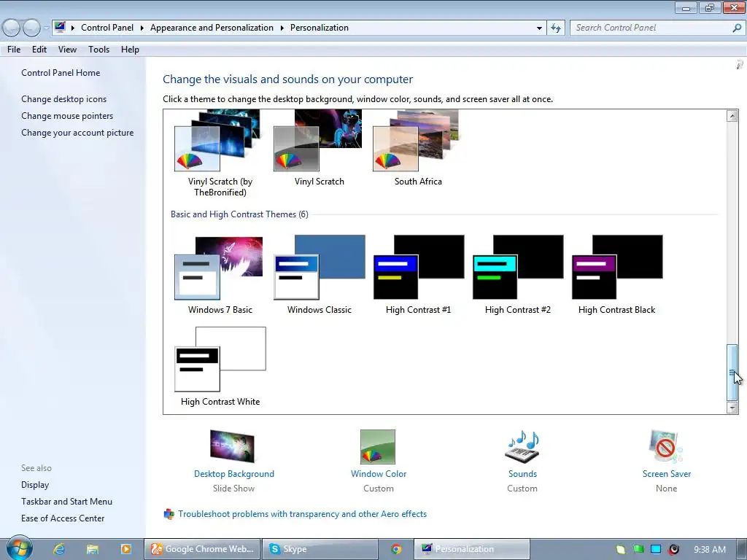Click the Personalization breadcrumb segment
The width and height of the screenshot is (747, 560).
coord(320,28)
